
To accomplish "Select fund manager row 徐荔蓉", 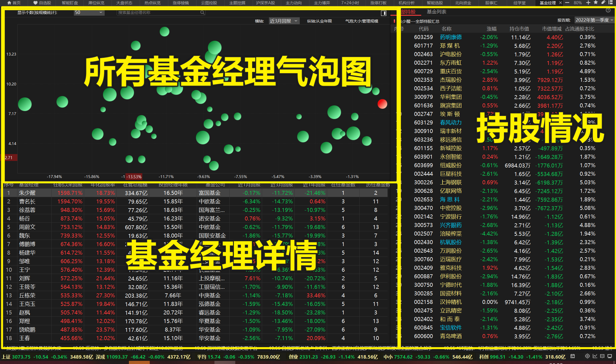I will [195, 210].
